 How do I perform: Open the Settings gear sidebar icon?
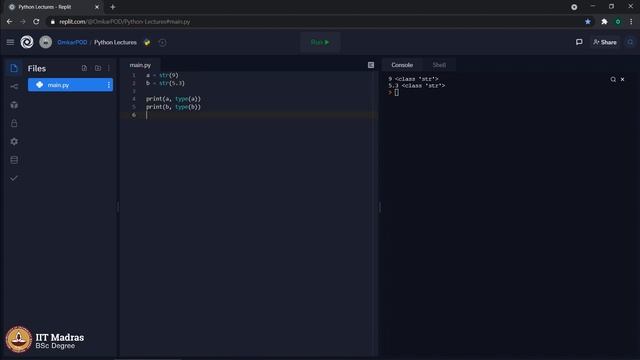[14, 142]
